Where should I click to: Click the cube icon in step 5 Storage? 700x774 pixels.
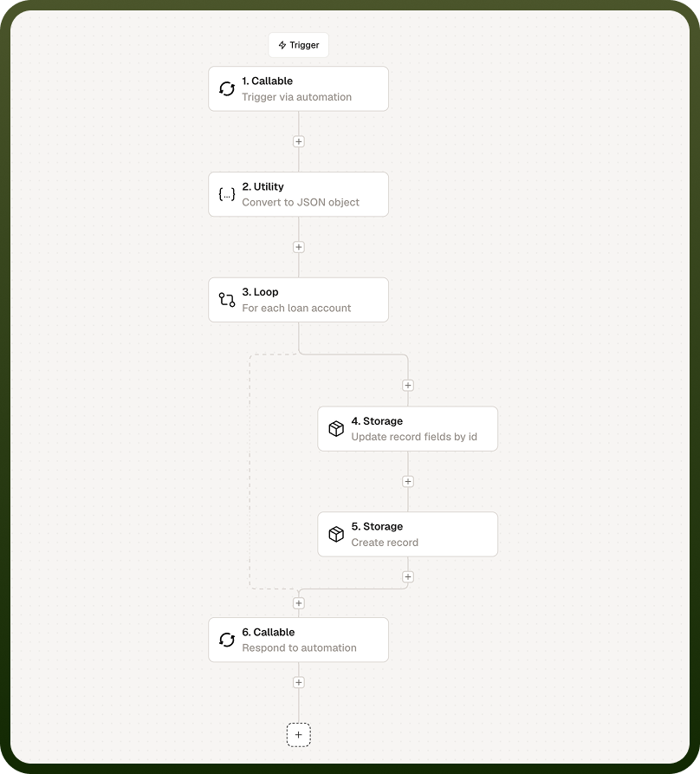point(336,534)
